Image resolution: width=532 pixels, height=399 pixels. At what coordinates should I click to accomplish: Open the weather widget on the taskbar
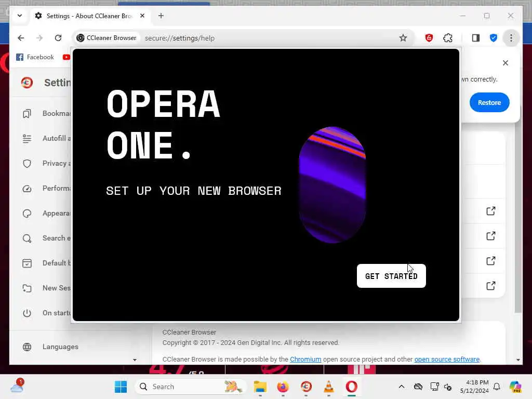coord(17,386)
